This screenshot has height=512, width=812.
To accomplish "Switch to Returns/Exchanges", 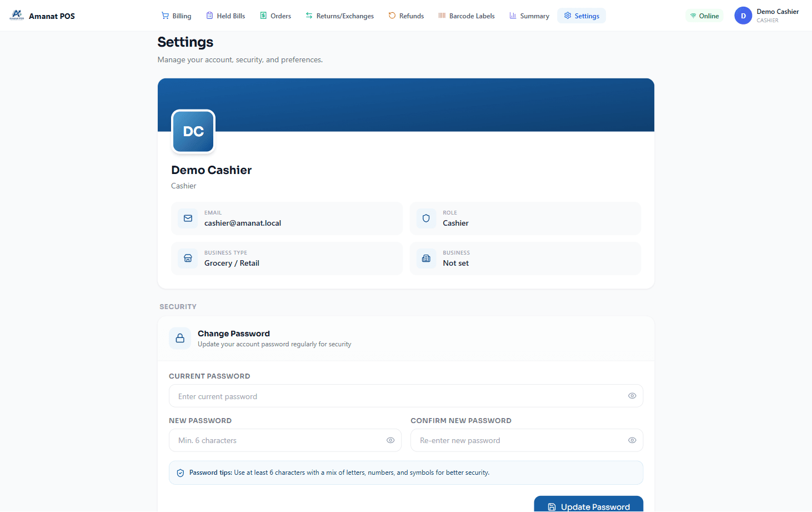I will point(339,16).
